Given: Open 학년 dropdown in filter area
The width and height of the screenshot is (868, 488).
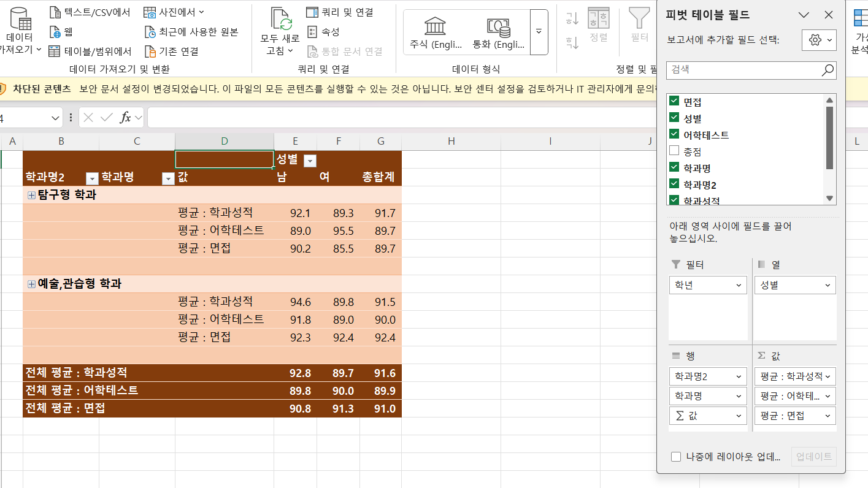Looking at the screenshot, I should click(708, 285).
